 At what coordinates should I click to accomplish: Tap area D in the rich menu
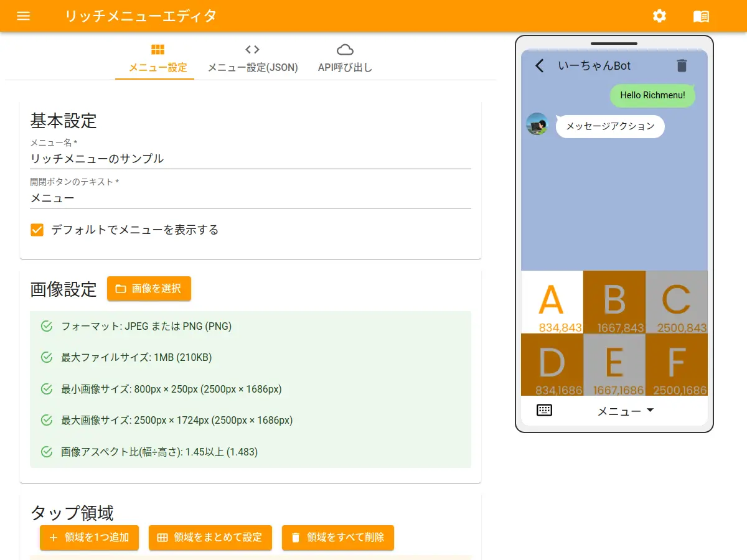(x=552, y=365)
